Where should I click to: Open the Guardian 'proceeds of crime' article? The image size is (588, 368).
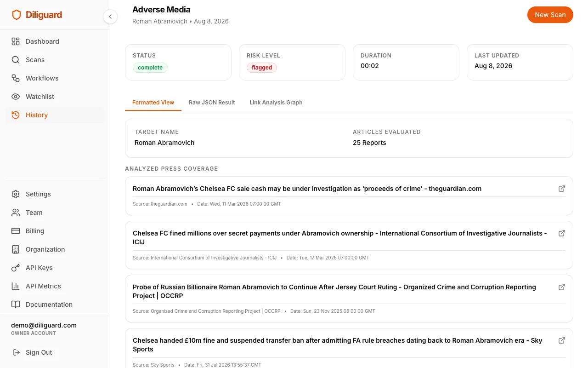coord(307,189)
